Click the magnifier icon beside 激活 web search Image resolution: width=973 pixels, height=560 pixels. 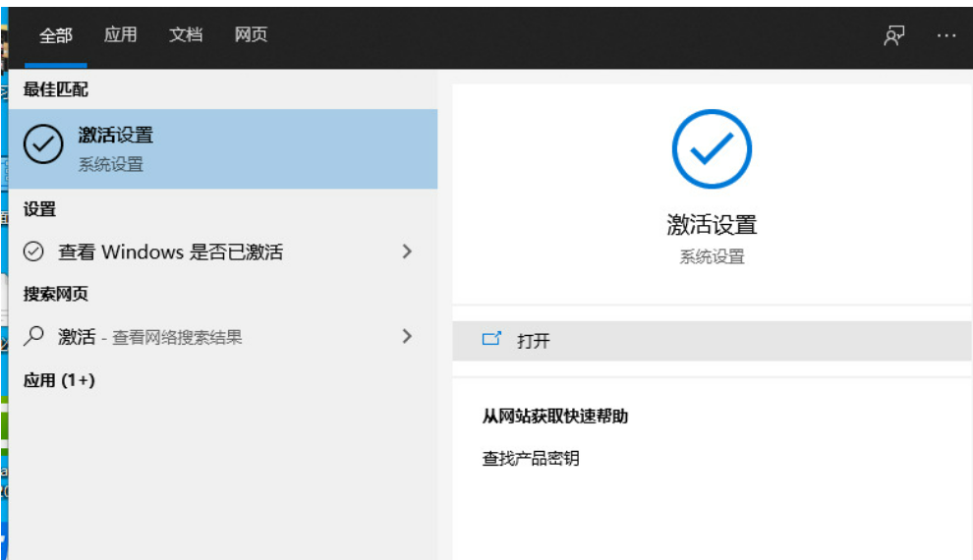pos(33,337)
